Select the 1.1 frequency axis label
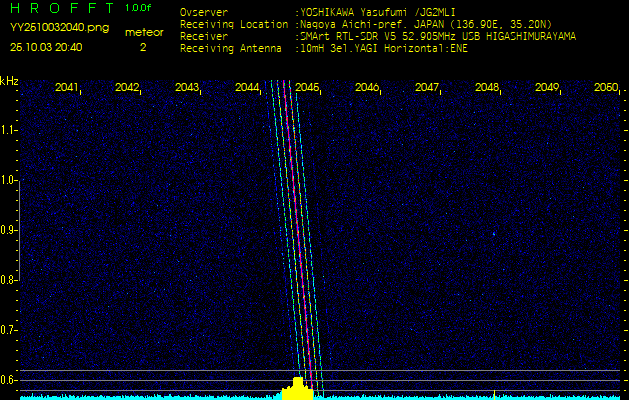Viewport: 629px width, 400px height. coord(9,130)
